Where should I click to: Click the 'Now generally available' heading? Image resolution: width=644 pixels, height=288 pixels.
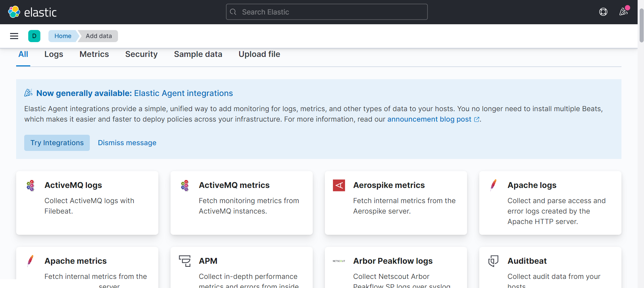coord(135,93)
